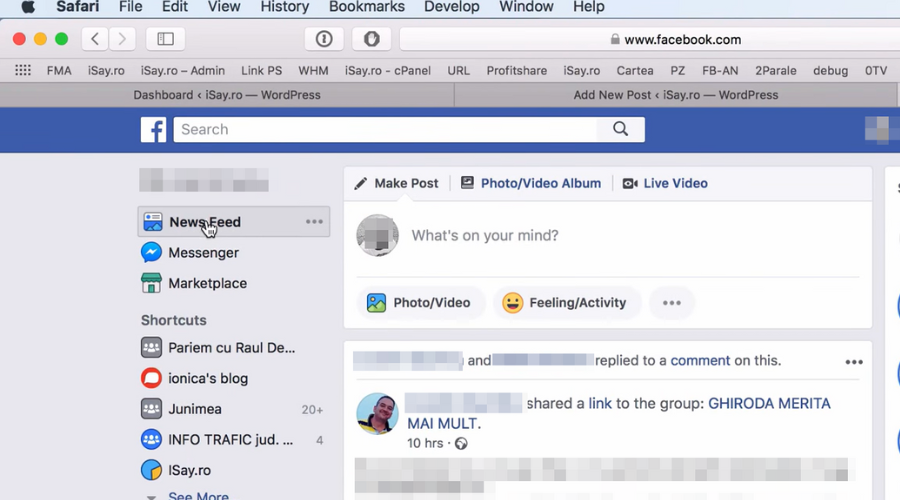Click the public globe privacy icon
The height and width of the screenshot is (500, 900).
[x=461, y=443]
